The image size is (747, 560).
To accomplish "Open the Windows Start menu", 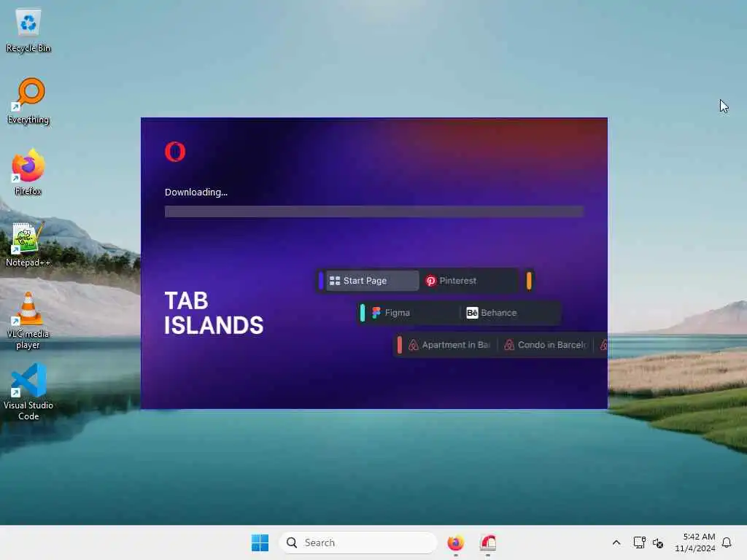I will click(260, 542).
